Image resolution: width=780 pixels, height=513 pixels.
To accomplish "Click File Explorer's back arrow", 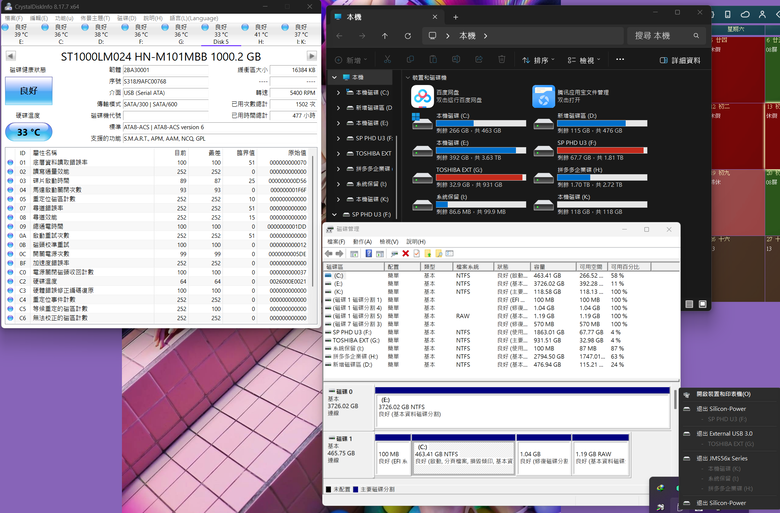I will coord(339,36).
